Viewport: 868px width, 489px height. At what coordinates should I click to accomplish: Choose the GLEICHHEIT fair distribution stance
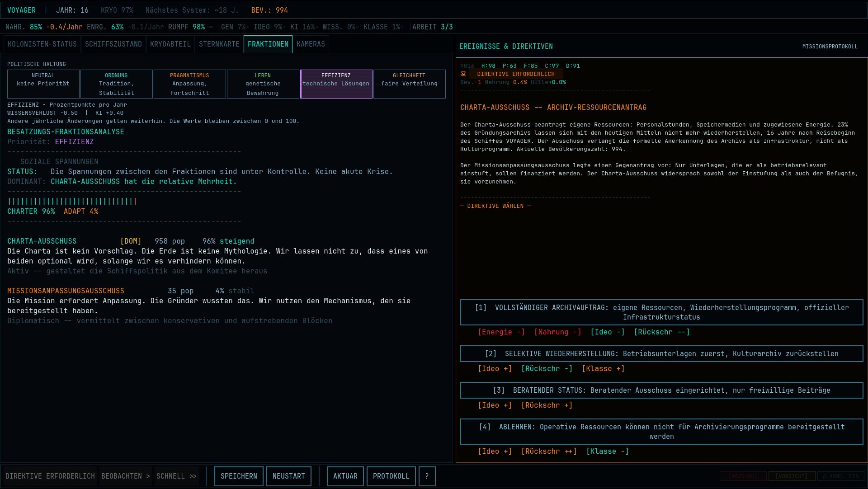point(410,84)
